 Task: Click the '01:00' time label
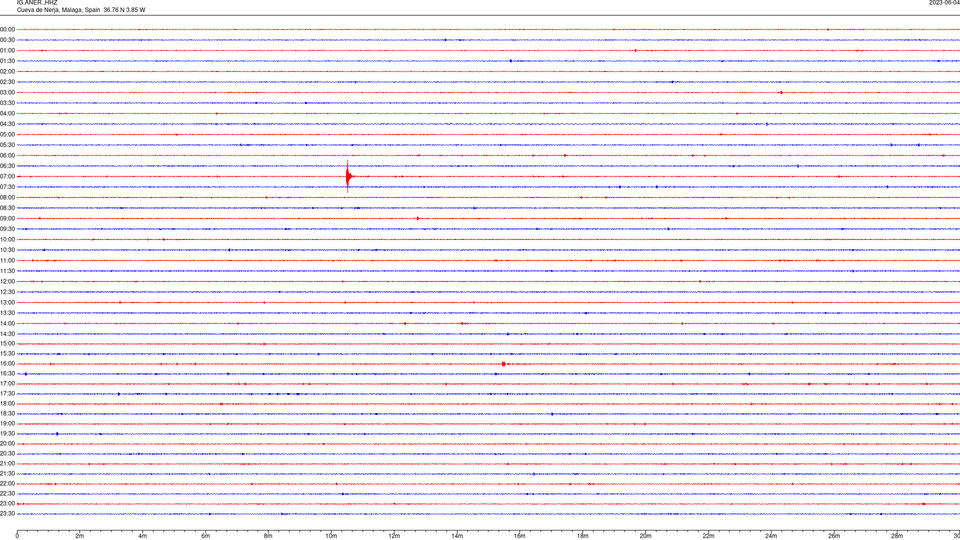7,50
